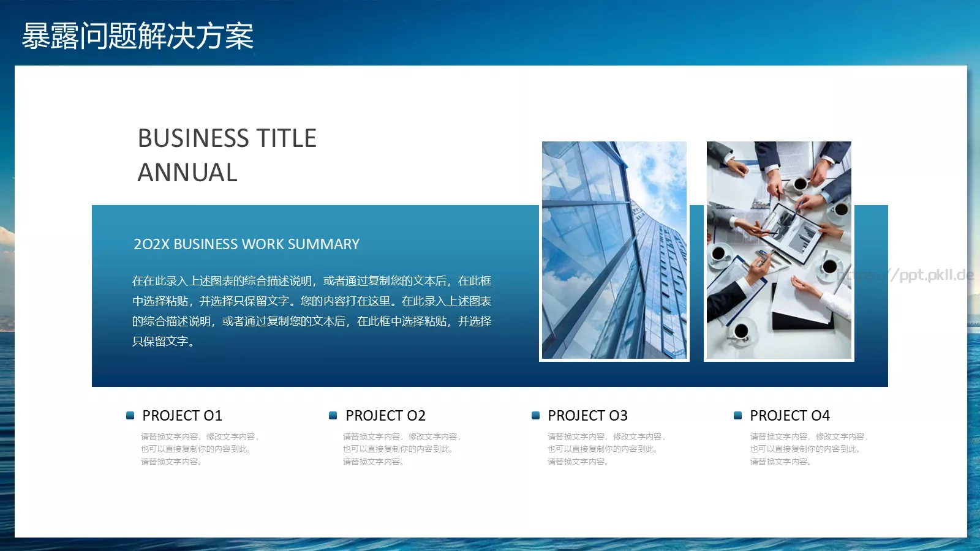Select the Chinese description paragraph in blue panel

pos(312,311)
